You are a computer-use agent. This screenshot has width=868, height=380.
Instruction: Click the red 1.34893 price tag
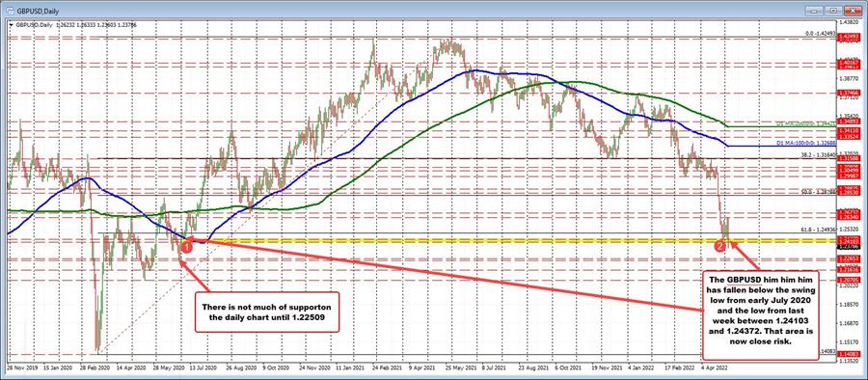[849, 122]
